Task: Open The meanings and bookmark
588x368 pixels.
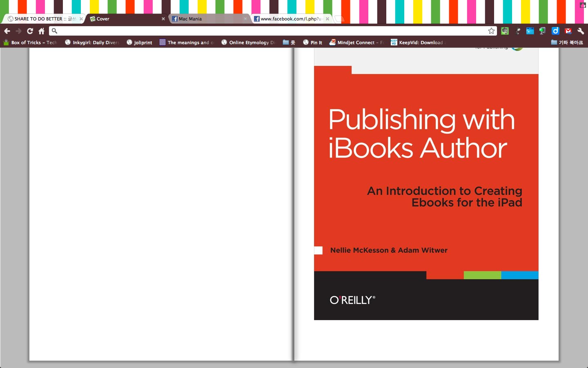Action: pos(187,43)
